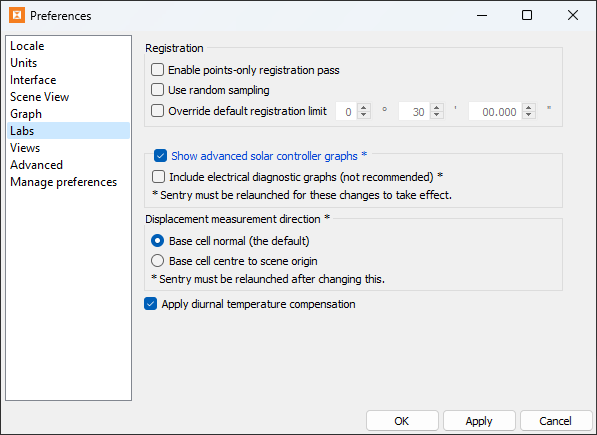Select Base cell centre to scene origin
The image size is (597, 435).
tap(158, 261)
